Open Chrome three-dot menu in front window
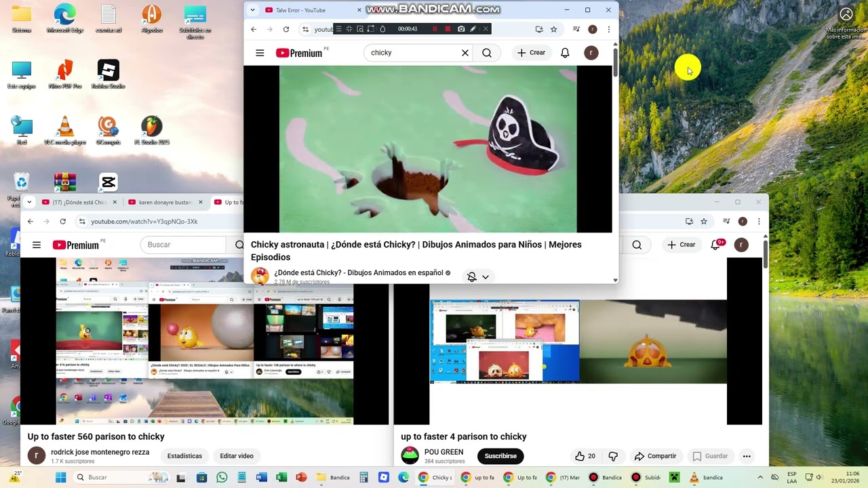Viewport: 868px width, 488px height. (x=608, y=29)
